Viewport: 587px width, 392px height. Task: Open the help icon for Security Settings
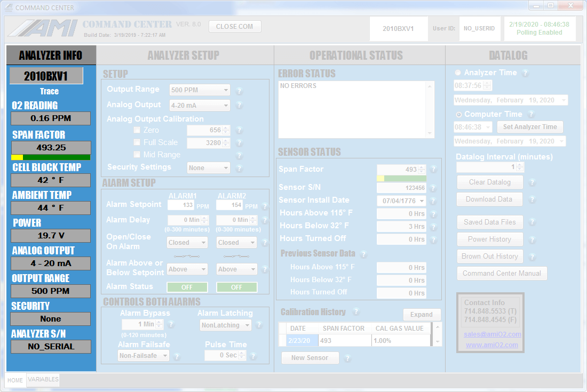tap(239, 168)
